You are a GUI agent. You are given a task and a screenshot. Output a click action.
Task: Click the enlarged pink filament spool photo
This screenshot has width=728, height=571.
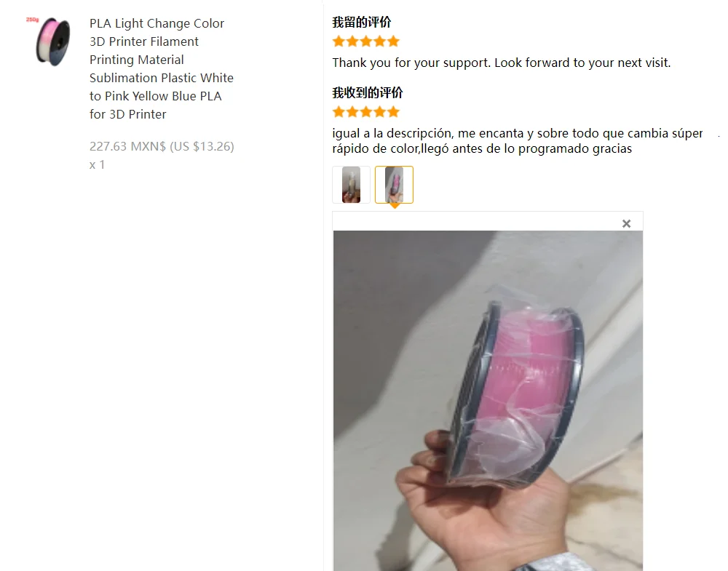[488, 401]
